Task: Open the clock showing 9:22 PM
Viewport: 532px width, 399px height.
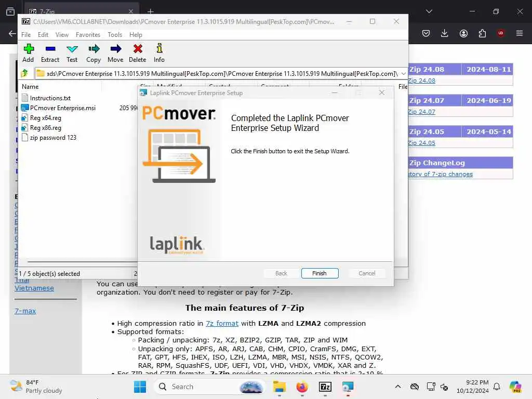Action: [x=473, y=387]
